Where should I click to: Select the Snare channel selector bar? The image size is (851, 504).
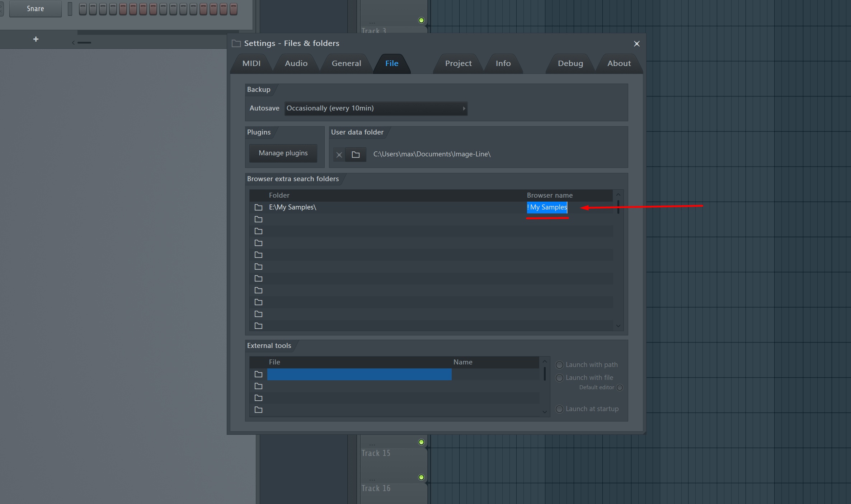click(70, 9)
